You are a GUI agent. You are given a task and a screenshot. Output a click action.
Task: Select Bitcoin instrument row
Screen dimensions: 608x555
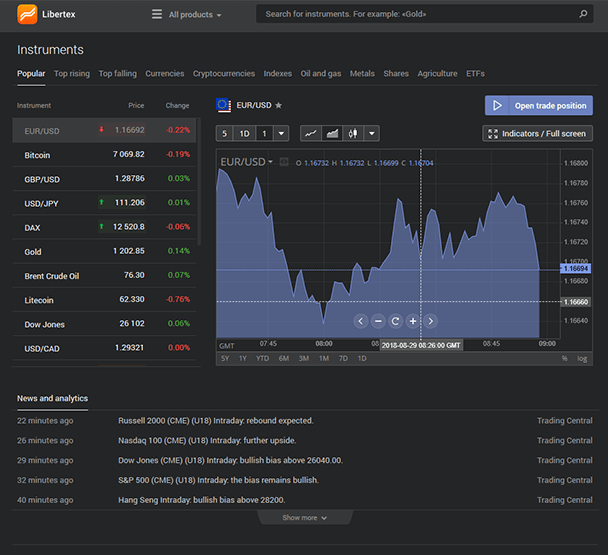(x=104, y=155)
